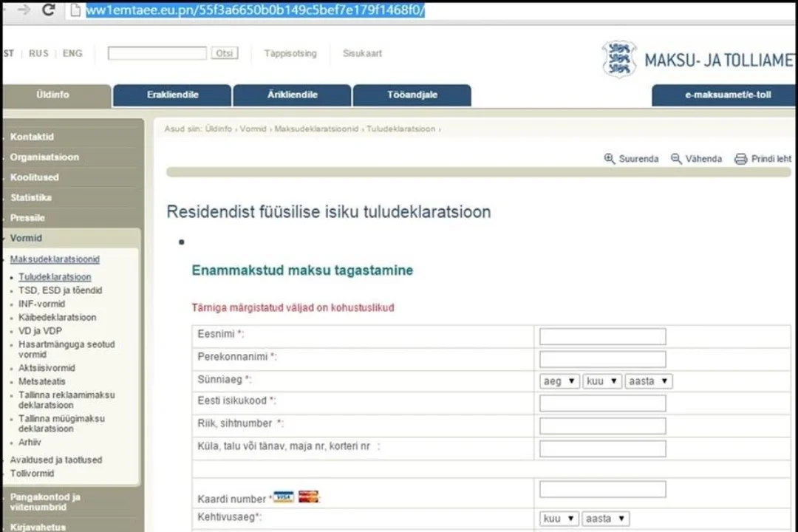Open the Sünniaeg day dropdown
798x532 pixels.
559,381
